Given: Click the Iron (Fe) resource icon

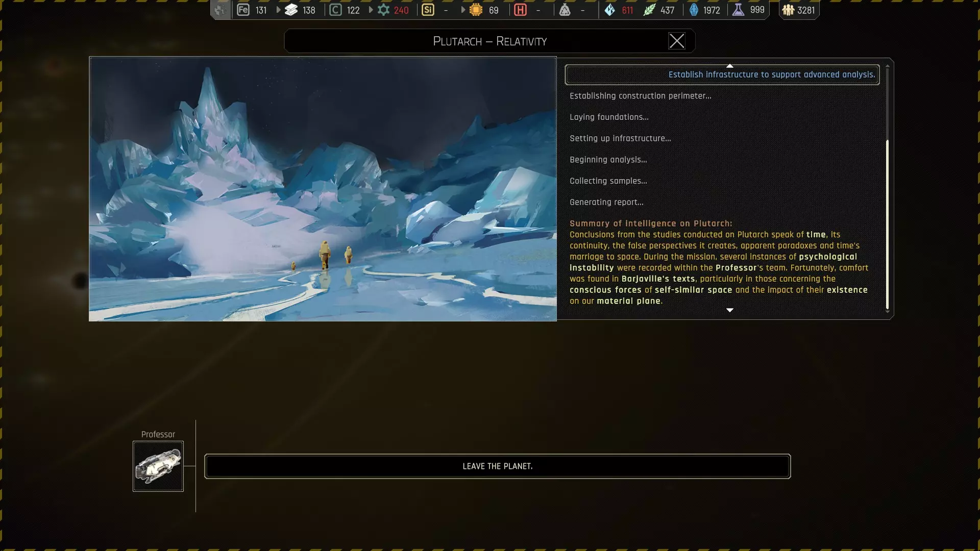Looking at the screenshot, I should click(243, 10).
